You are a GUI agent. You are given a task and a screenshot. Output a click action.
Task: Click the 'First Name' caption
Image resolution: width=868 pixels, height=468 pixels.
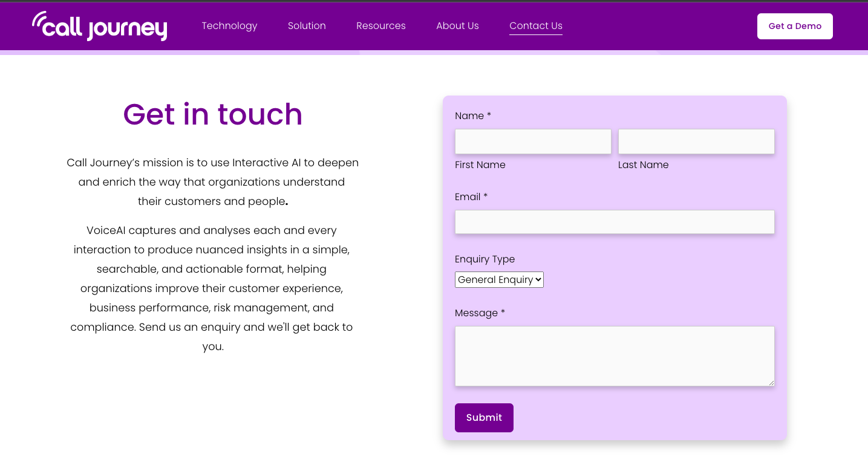(480, 164)
